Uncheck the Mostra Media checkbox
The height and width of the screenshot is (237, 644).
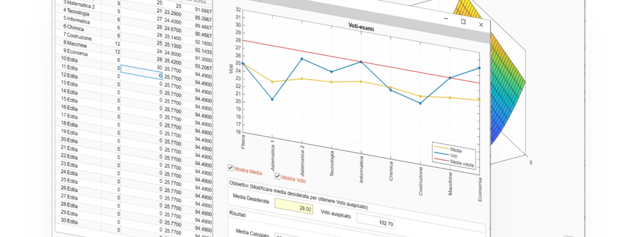click(x=231, y=168)
